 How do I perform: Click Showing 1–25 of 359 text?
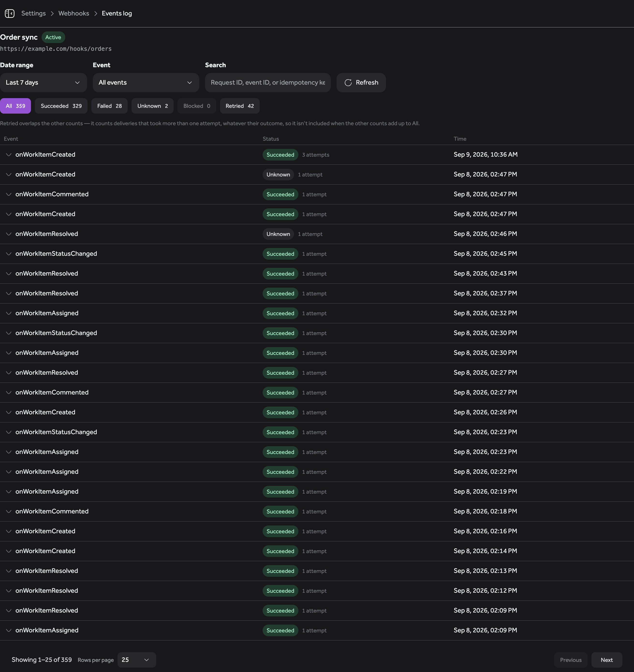click(42, 660)
